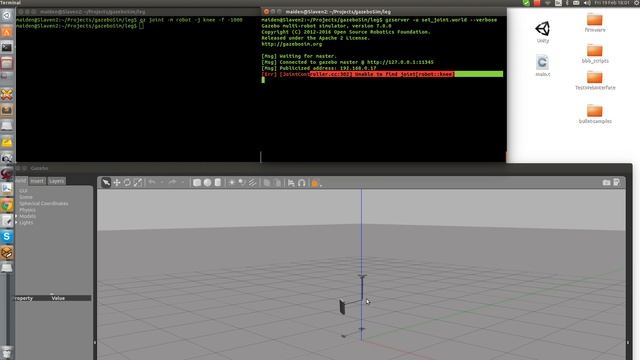Insert a sphere shape in Gazebo

point(207,182)
